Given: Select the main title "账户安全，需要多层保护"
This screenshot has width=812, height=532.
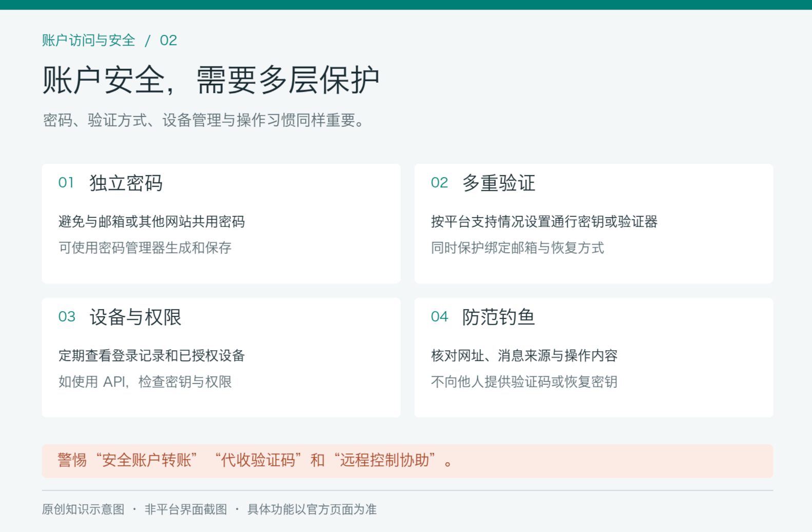Looking at the screenshot, I should [x=210, y=80].
